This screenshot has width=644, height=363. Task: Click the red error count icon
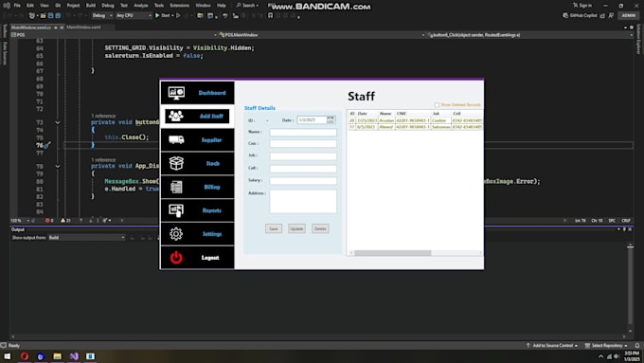[47, 220]
